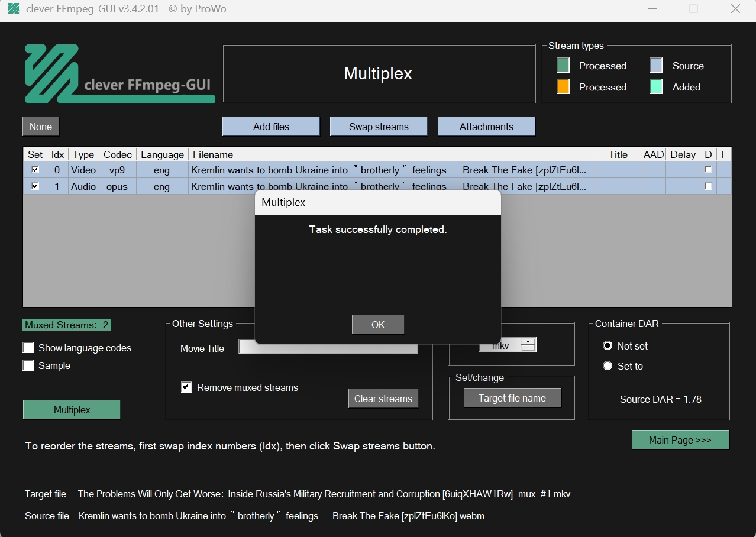Click the Language column header

point(162,154)
